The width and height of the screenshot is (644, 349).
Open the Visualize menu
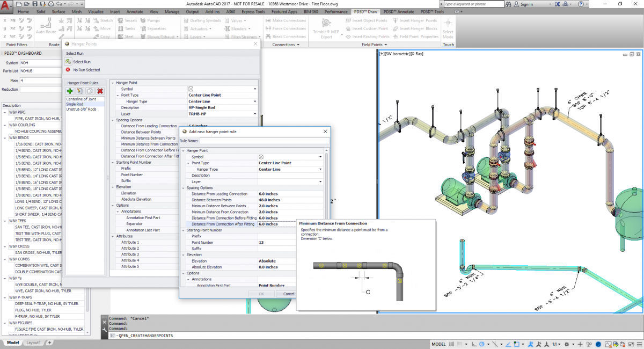point(97,11)
